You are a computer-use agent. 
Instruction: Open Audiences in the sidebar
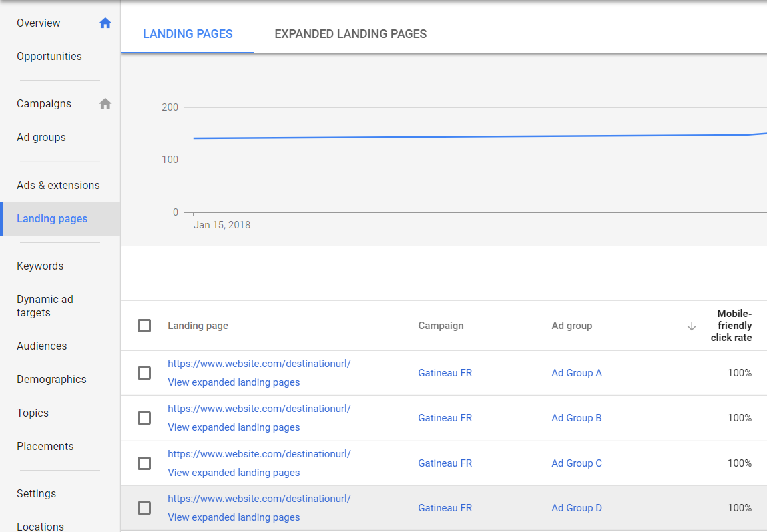pyautogui.click(x=42, y=346)
